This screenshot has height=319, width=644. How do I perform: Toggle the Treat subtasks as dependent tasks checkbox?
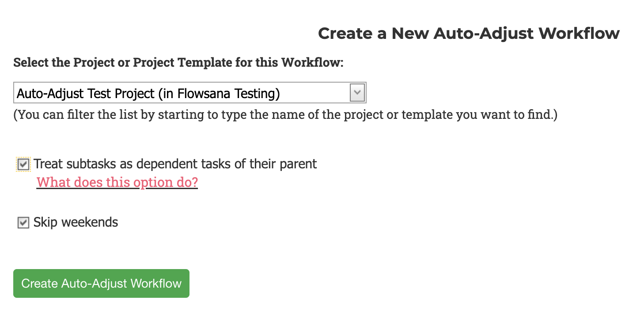[23, 164]
